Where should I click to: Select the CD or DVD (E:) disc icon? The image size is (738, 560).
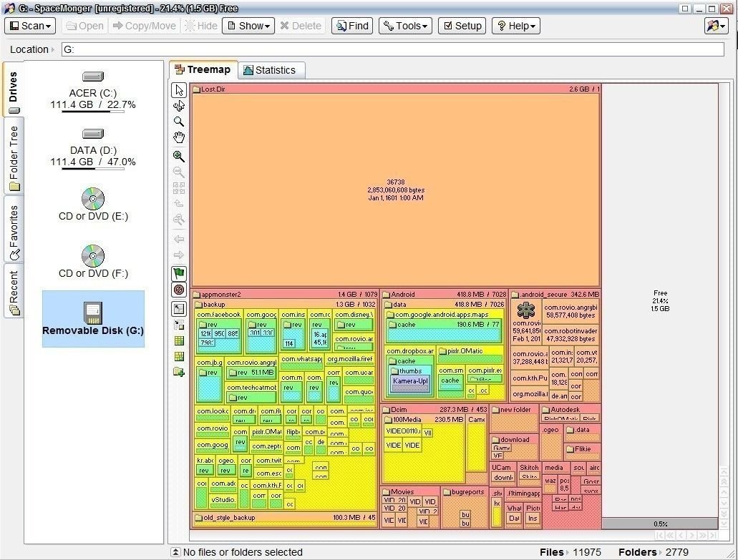tap(93, 199)
